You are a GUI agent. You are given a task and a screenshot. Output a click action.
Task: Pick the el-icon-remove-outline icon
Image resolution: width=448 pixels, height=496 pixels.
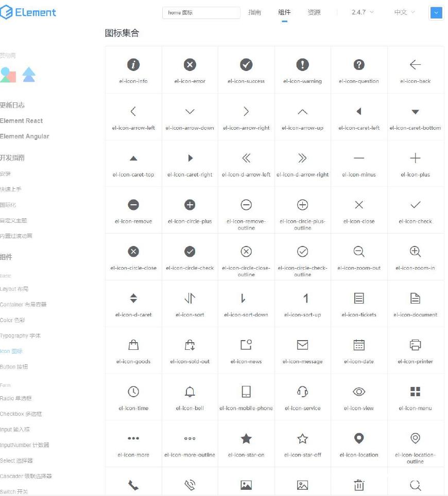click(x=246, y=205)
